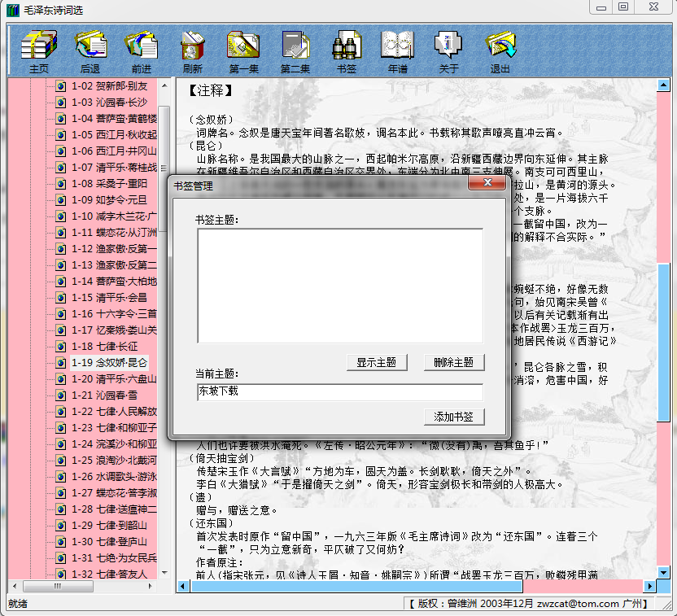The image size is (677, 616).
Task: Click tree horizontal scrollbar left arrow
Action: pos(15,586)
